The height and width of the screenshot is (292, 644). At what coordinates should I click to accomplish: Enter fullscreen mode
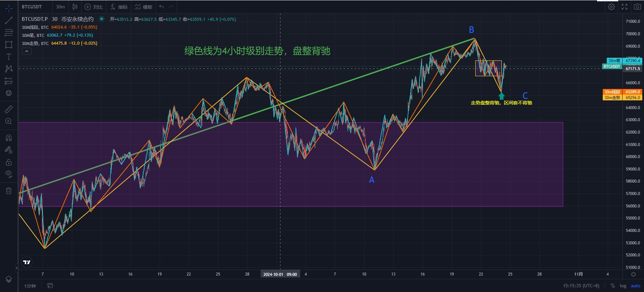625,7
